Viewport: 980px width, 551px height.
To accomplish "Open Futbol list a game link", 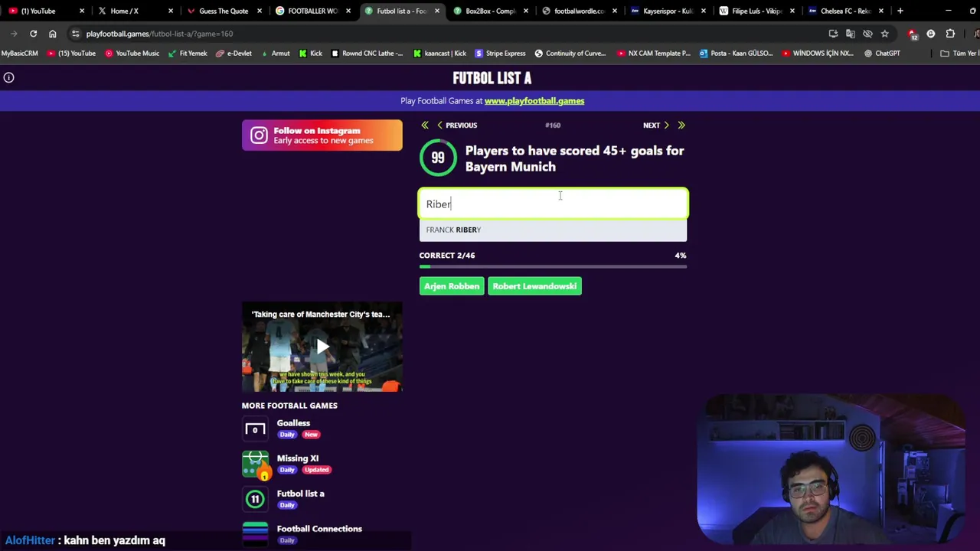I will [300, 494].
